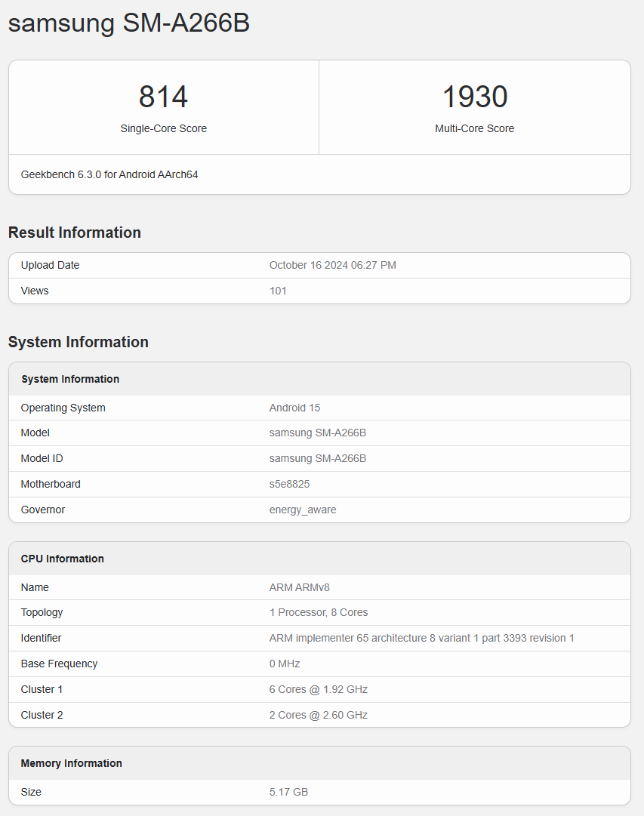The image size is (644, 816).
Task: Click the Views label
Action: pyautogui.click(x=35, y=291)
